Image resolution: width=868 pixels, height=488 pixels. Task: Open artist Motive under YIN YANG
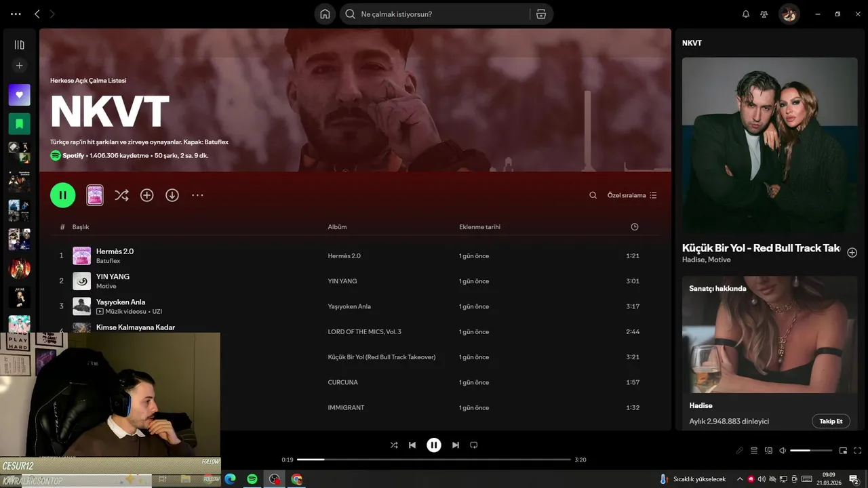106,286
